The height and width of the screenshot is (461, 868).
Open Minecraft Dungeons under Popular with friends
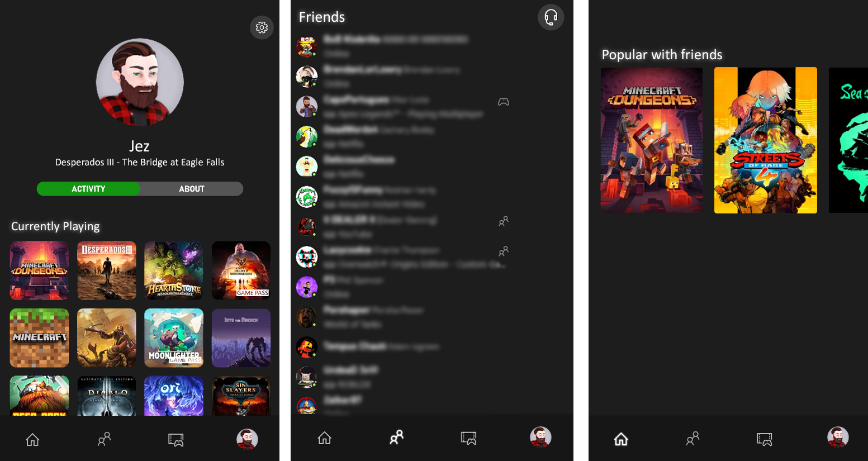click(x=652, y=140)
